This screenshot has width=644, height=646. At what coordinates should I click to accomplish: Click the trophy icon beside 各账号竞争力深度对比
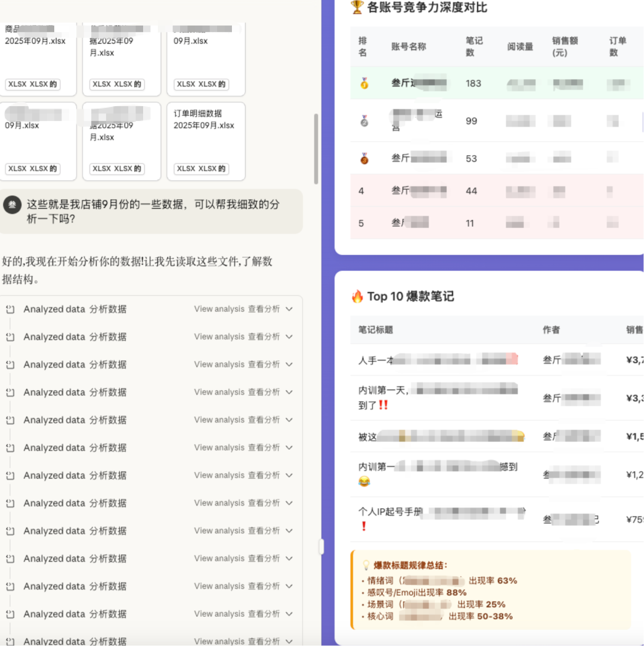point(357,7)
